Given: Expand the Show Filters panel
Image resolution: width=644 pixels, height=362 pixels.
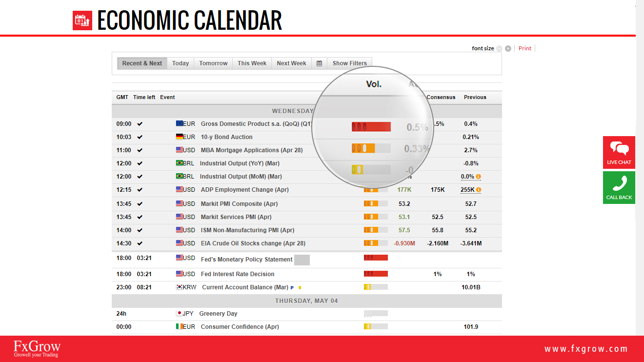Looking at the screenshot, I should tap(350, 63).
